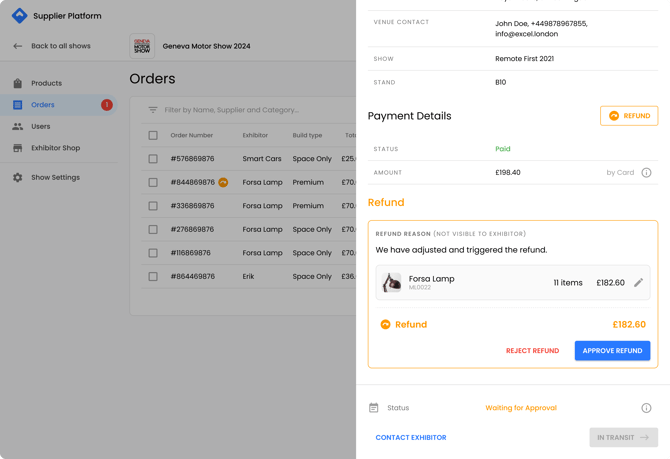Click the refund icon on order #844869876

click(x=223, y=183)
